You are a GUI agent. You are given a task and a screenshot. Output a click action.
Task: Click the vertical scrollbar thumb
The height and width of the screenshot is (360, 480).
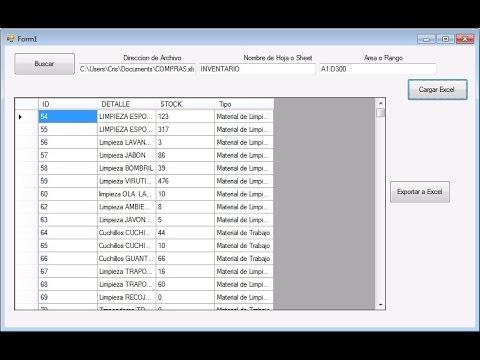[x=380, y=113]
